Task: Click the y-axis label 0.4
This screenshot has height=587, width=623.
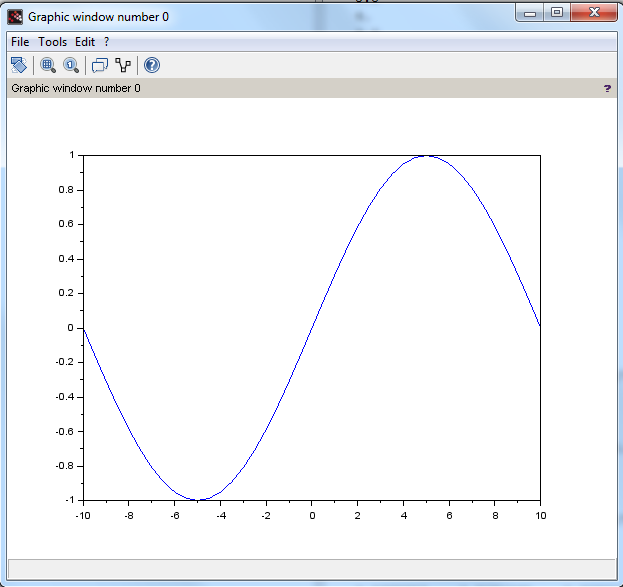Action: coord(66,259)
